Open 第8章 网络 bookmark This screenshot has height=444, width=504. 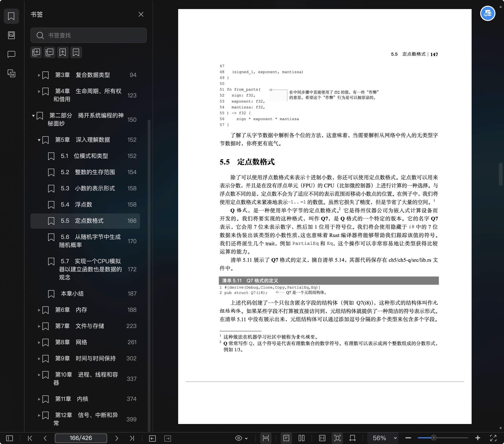coord(85,343)
